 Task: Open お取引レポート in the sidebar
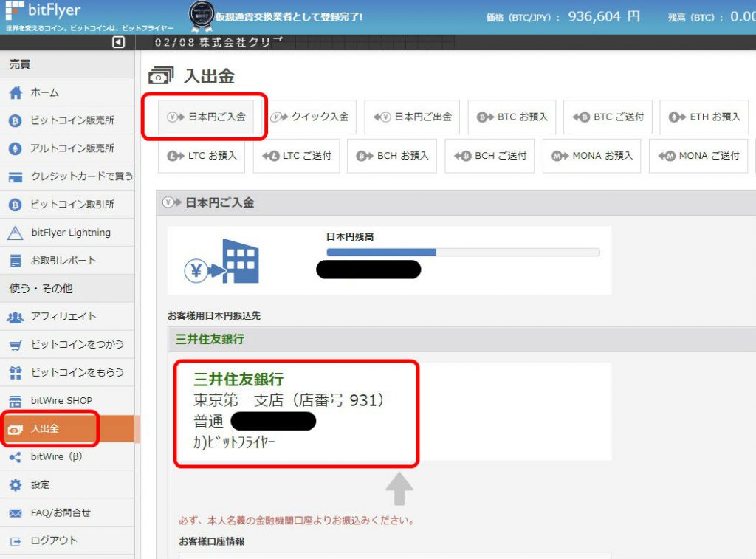tap(63, 261)
